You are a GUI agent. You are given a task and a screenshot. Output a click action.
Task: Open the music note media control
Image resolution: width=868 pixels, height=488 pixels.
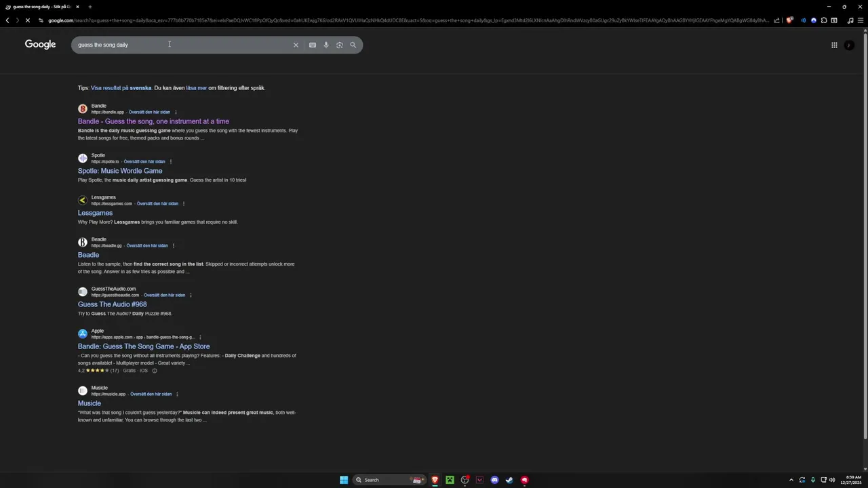(850, 20)
